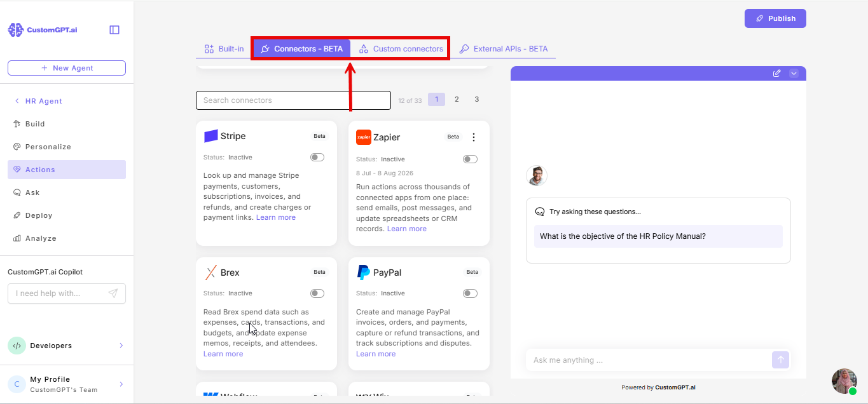The image size is (868, 404).
Task: Send chat message with arrow button
Action: [781, 360]
